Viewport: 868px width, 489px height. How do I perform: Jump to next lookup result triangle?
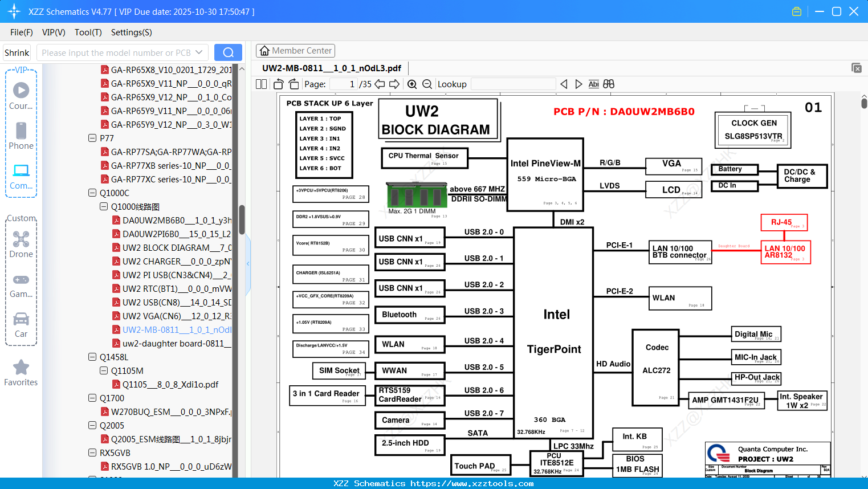coord(578,84)
